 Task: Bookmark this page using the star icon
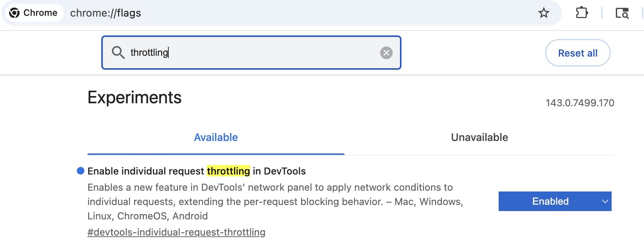click(x=544, y=12)
